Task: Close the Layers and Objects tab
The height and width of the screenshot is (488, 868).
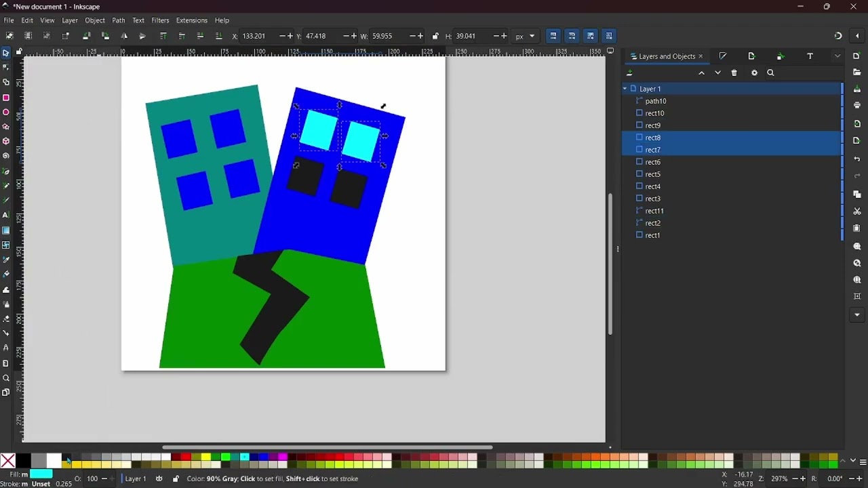Action: 701,56
